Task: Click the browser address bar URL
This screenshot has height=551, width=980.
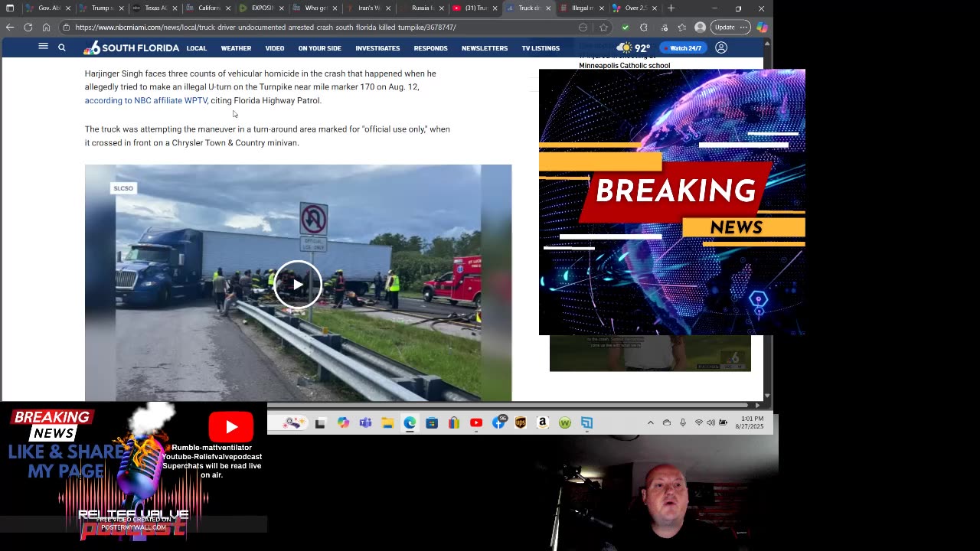Action: (266, 28)
